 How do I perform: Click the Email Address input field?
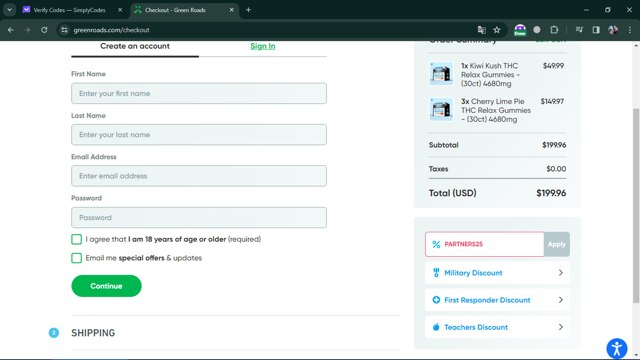[199, 176]
